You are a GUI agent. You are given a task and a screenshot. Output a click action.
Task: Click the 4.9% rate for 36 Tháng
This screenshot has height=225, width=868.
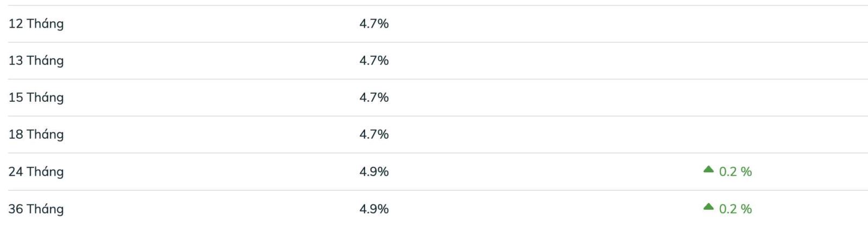click(x=374, y=209)
